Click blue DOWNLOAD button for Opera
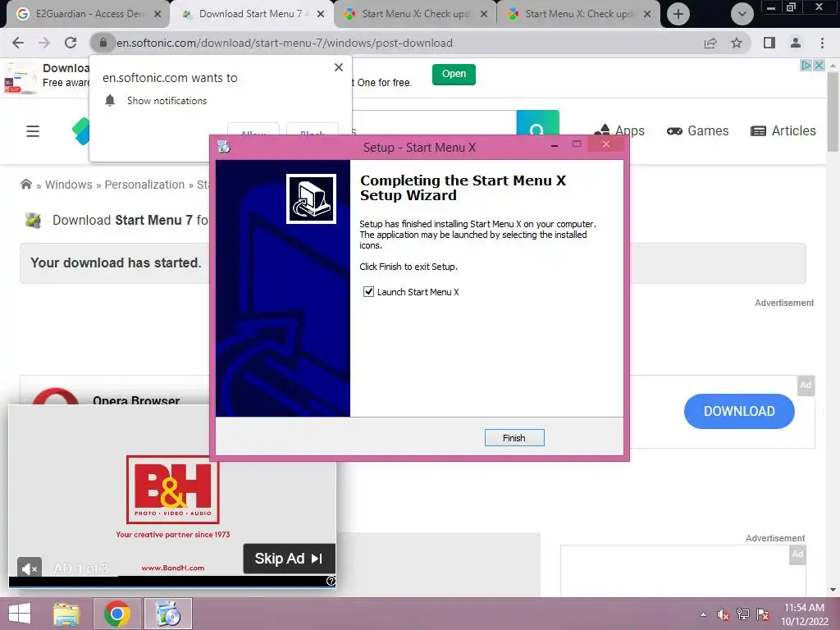 click(x=739, y=411)
